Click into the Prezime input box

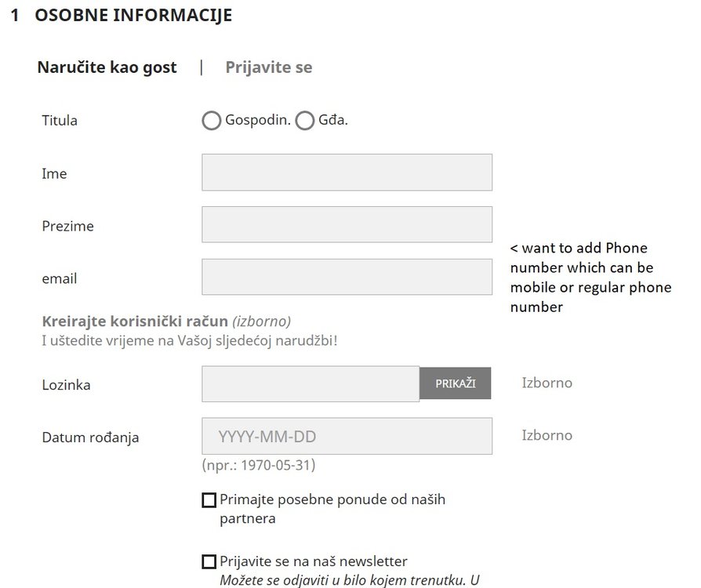tap(347, 225)
